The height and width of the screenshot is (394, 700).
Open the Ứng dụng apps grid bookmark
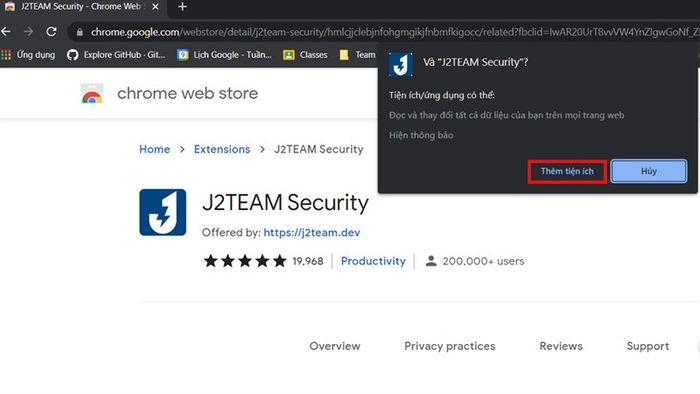(x=28, y=55)
